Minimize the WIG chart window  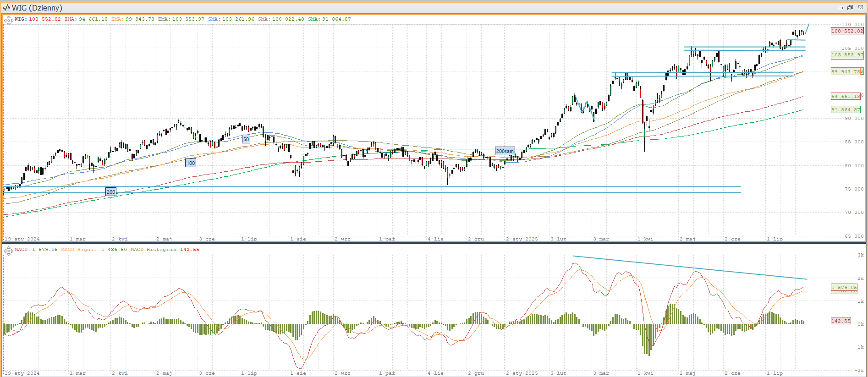[x=840, y=8]
